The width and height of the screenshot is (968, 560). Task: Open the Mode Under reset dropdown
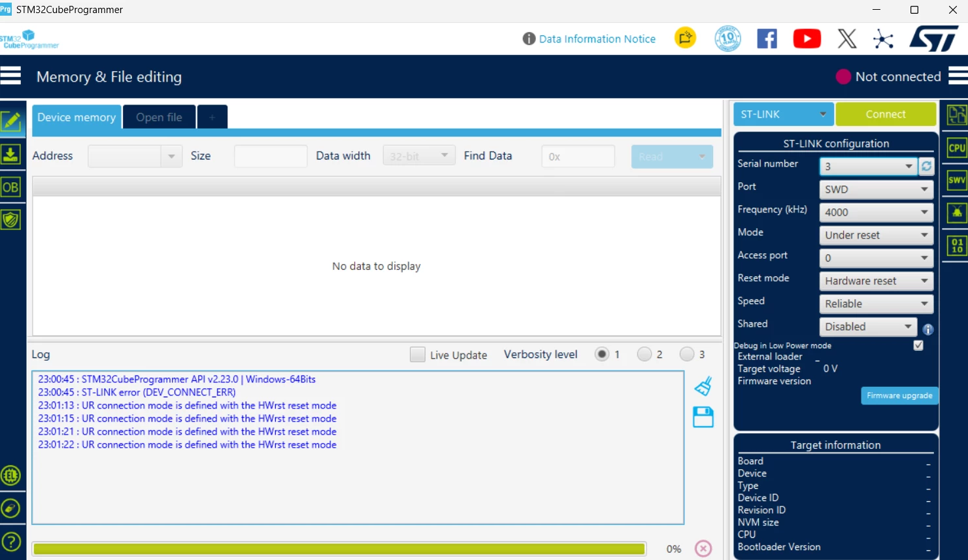pyautogui.click(x=876, y=235)
